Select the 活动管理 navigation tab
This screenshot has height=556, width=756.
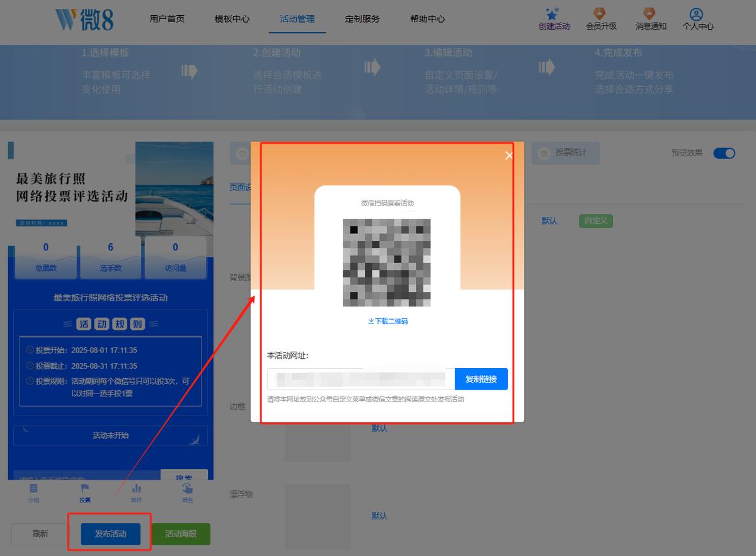tap(297, 19)
